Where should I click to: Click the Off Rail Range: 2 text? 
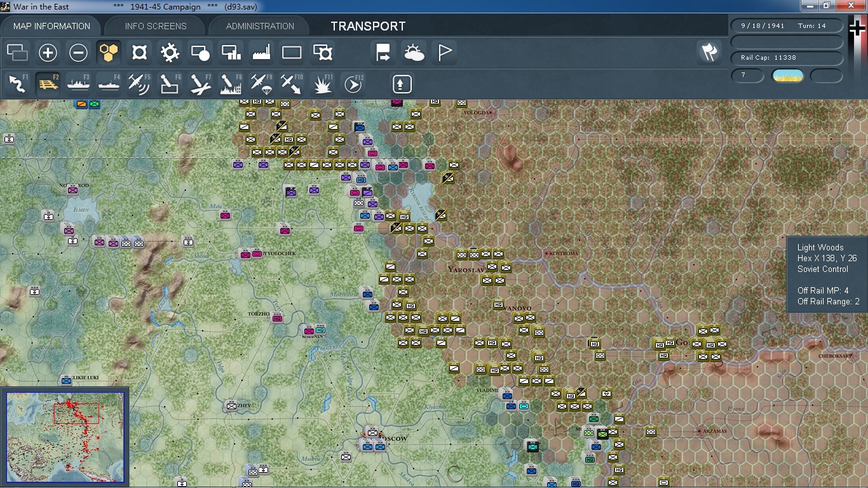pos(829,302)
